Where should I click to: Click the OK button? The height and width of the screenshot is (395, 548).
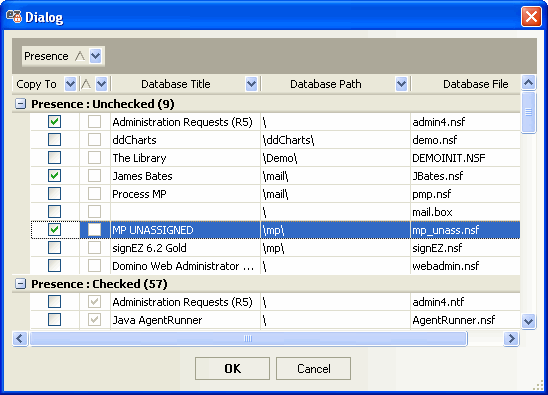pyautogui.click(x=232, y=368)
